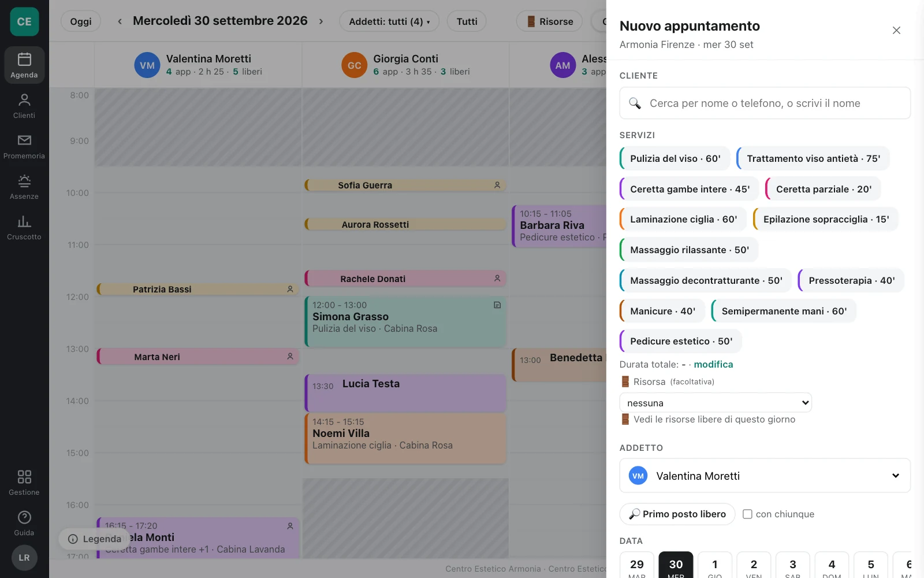Select service Massaggio rilassante 50'
924x578 pixels.
(x=688, y=250)
